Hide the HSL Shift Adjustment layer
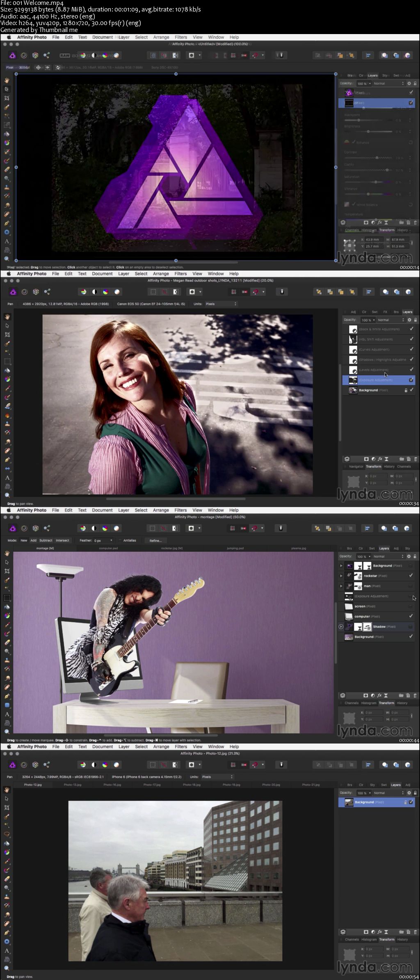 [x=411, y=339]
